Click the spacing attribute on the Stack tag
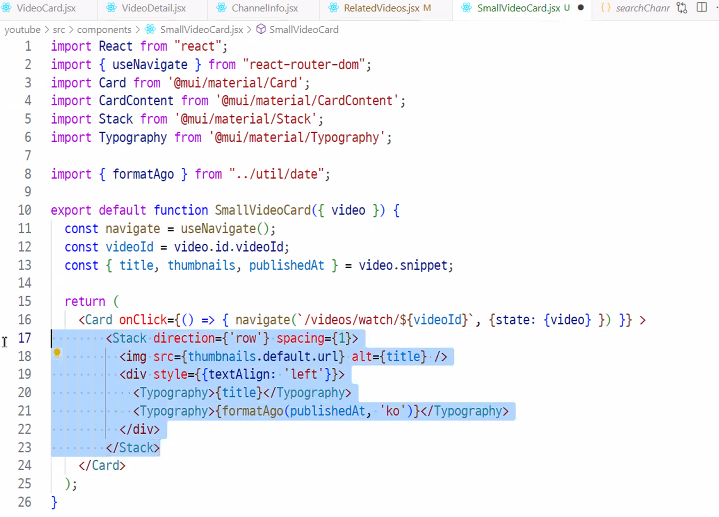Viewport: 719px width, 517px height. pos(300,338)
